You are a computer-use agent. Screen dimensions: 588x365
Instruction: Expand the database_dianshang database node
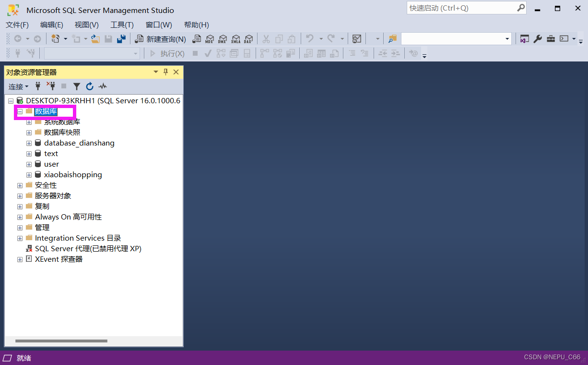29,143
